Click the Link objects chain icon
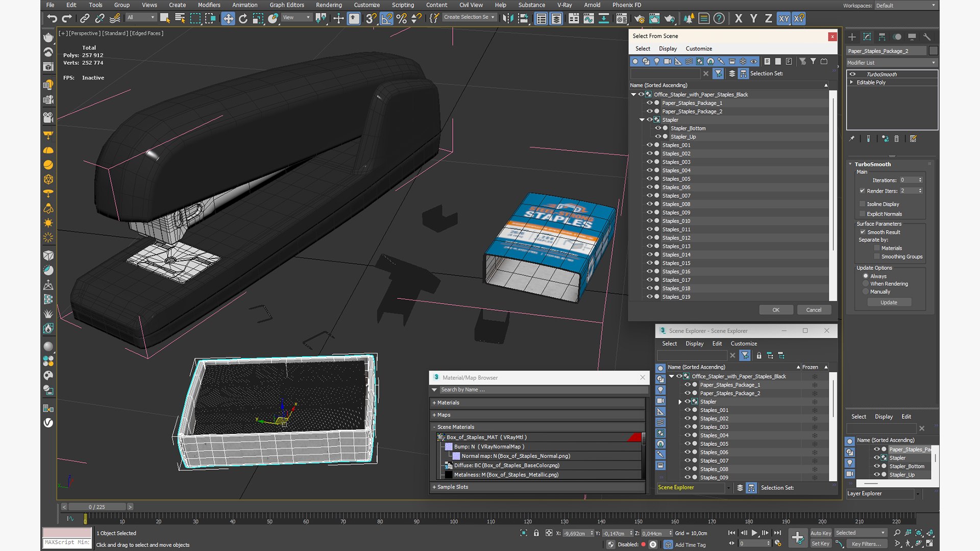Image resolution: width=980 pixels, height=551 pixels. tap(85, 19)
